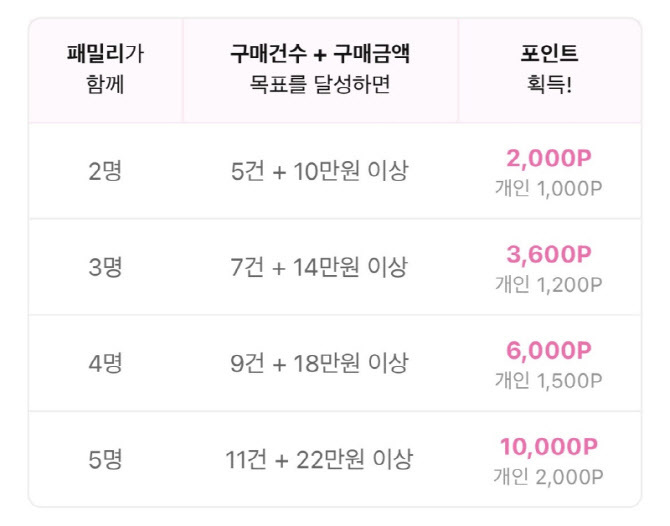Image resolution: width=670 pixels, height=526 pixels.
Task: Click the '패밀리가 함께' column header
Action: 105,70
